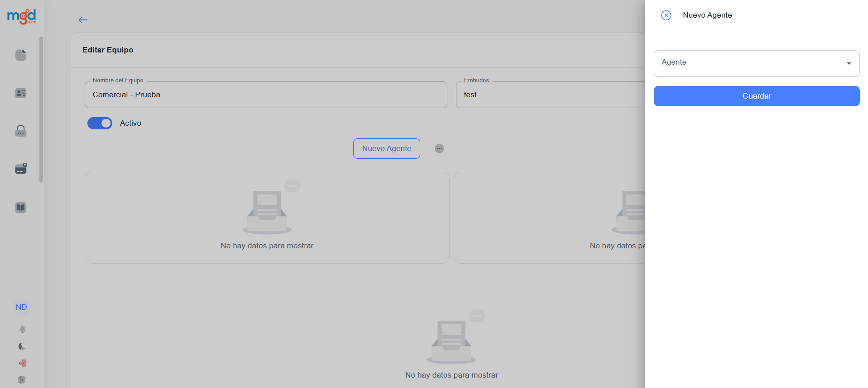
Task: Collapse the sidebar with the panel icon
Action: point(22,380)
